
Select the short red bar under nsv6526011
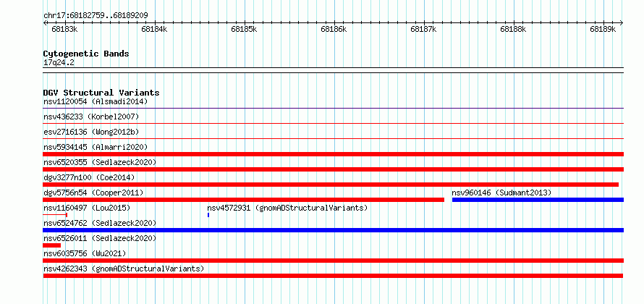click(52, 245)
